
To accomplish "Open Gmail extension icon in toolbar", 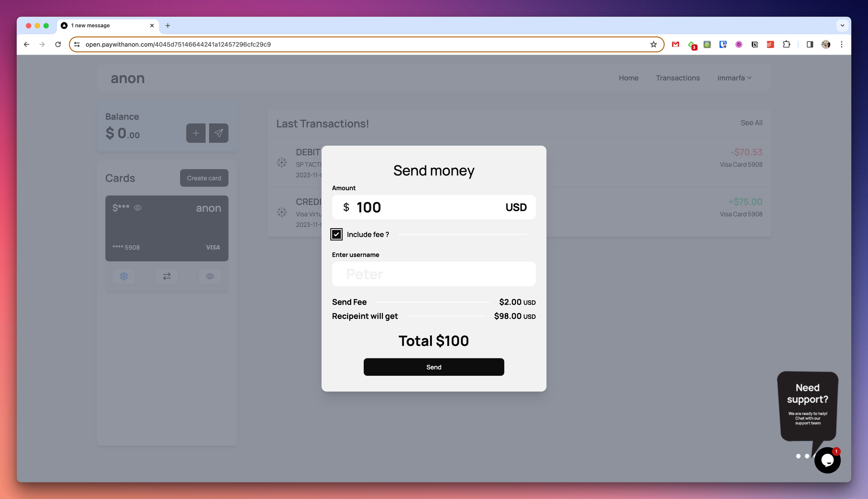I will coord(675,44).
